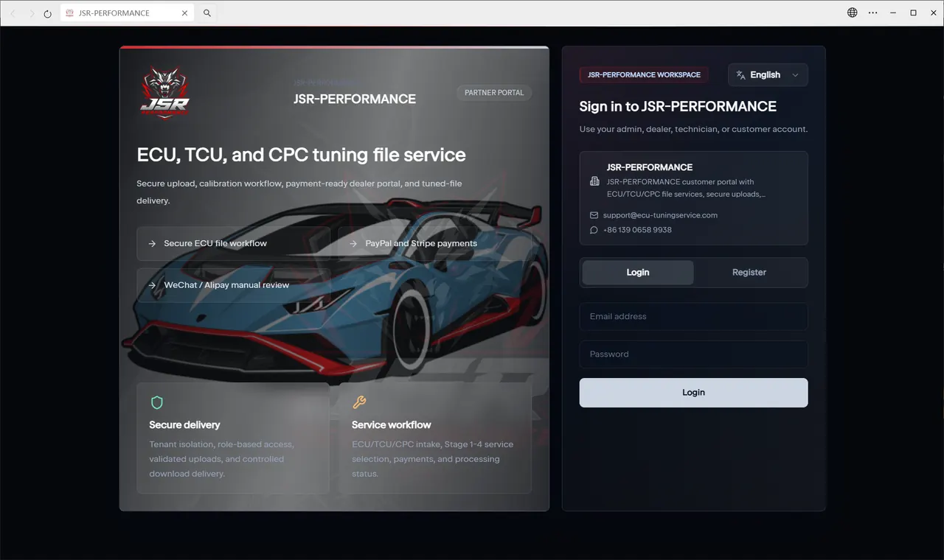Image resolution: width=944 pixels, height=560 pixels.
Task: Click the orange wrench Service workflow icon
Action: pos(359,402)
